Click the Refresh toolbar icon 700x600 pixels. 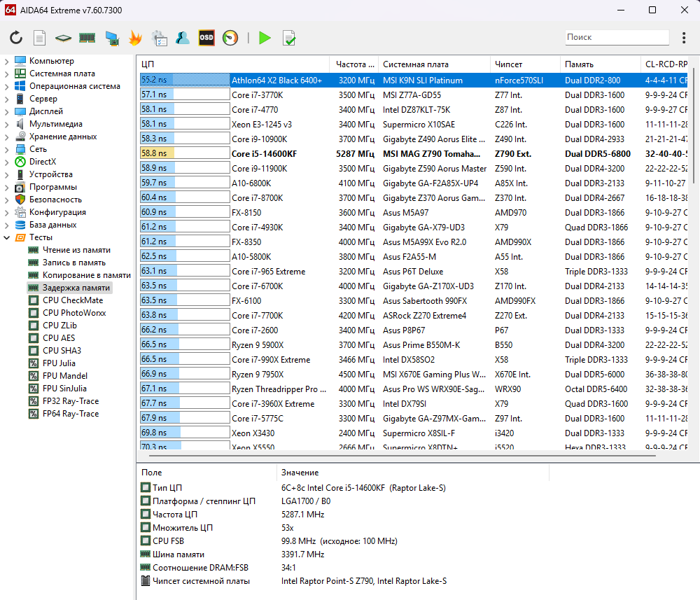tap(16, 38)
